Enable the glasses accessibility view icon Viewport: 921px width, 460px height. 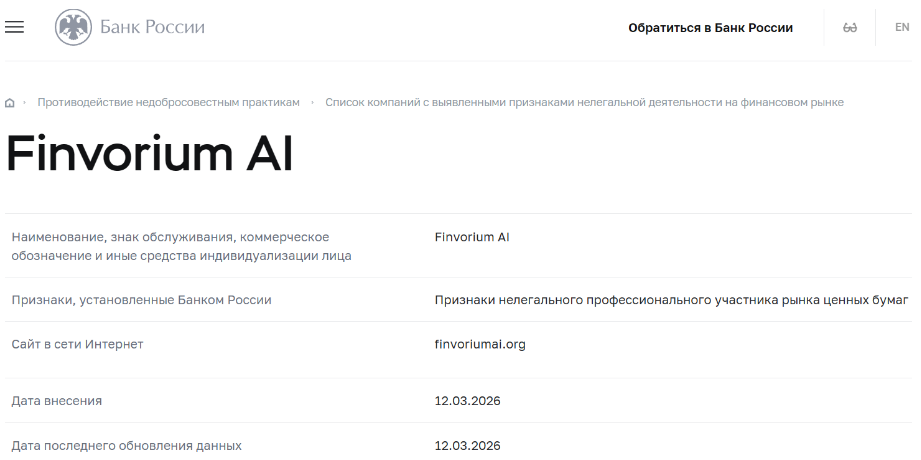pyautogui.click(x=849, y=28)
